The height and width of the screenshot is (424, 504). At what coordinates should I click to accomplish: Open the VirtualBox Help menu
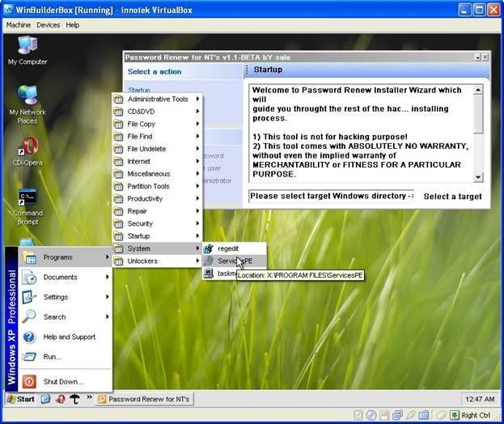[x=73, y=25]
